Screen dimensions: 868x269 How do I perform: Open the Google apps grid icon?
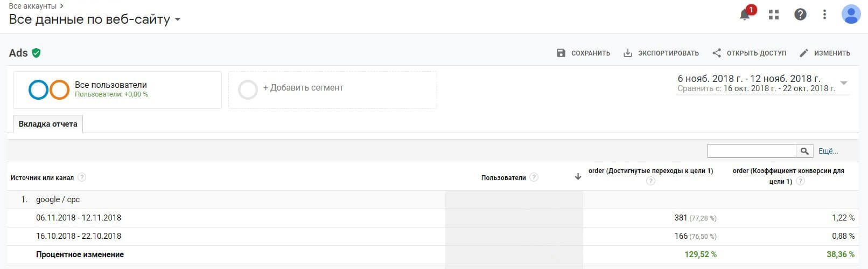(774, 15)
